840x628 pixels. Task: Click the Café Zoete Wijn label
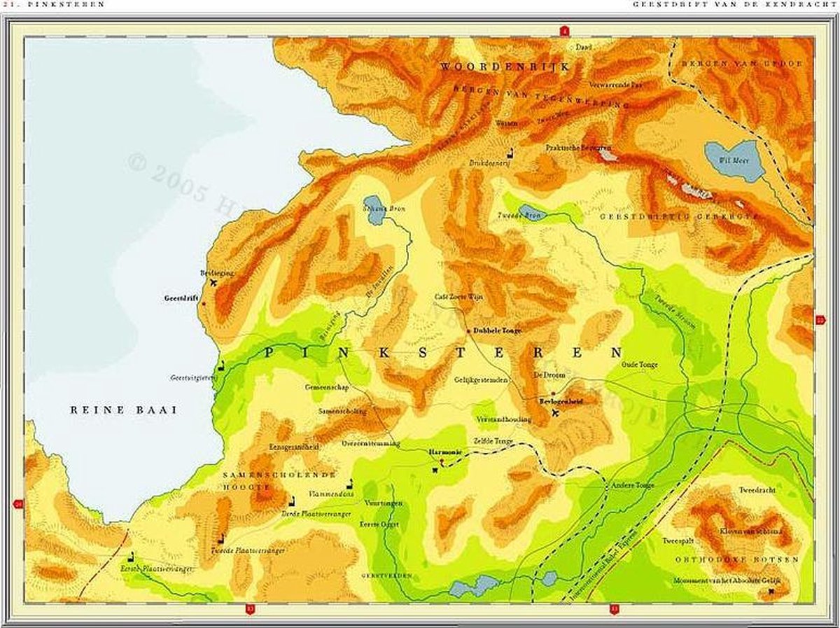[x=458, y=298]
